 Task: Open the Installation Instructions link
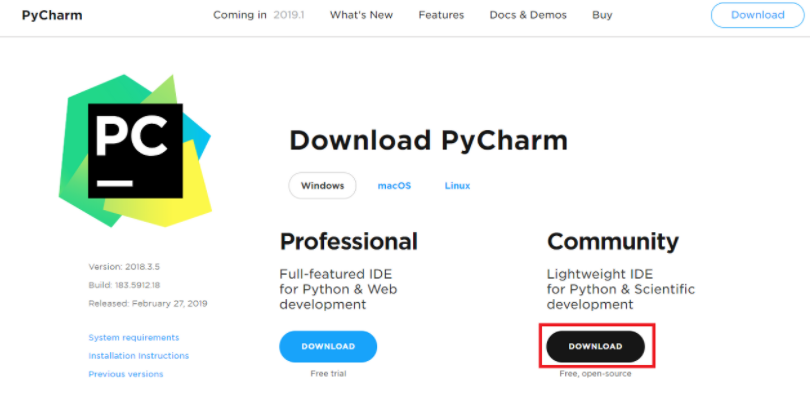[138, 356]
